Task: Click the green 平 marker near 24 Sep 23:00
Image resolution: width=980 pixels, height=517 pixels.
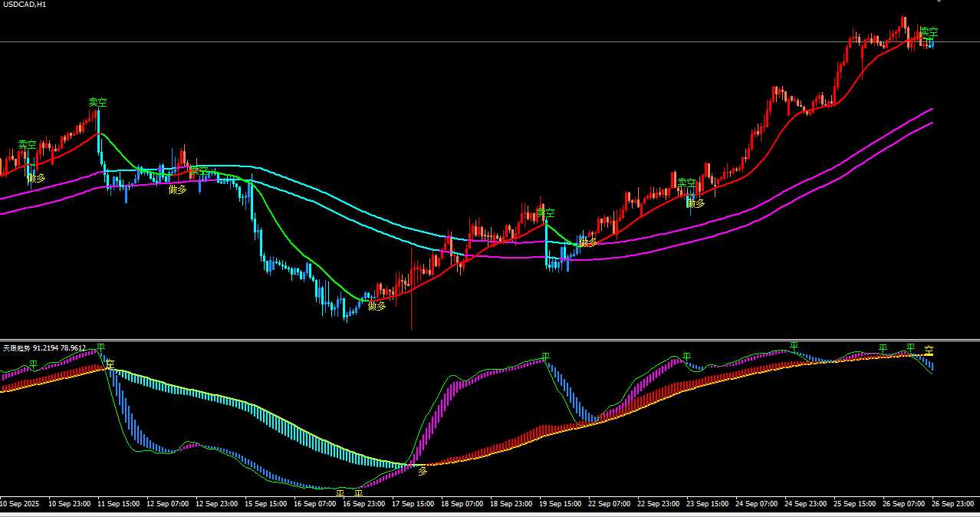Action: (x=794, y=346)
